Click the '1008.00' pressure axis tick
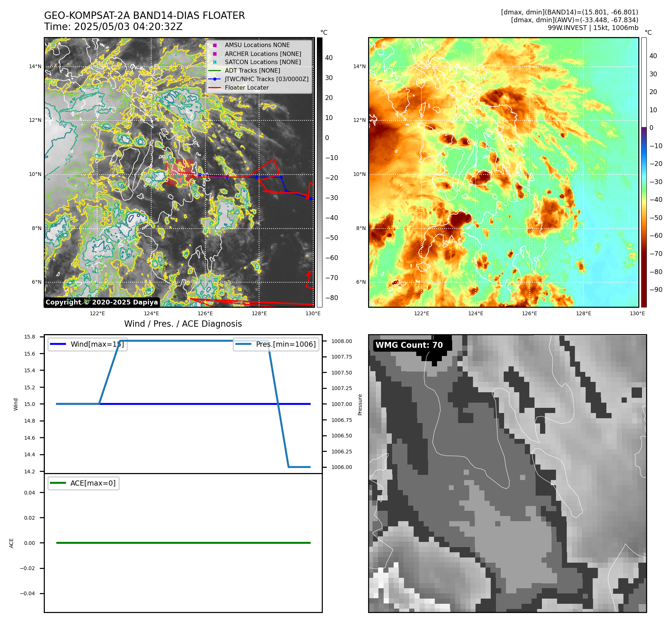The image size is (672, 626). (x=342, y=341)
